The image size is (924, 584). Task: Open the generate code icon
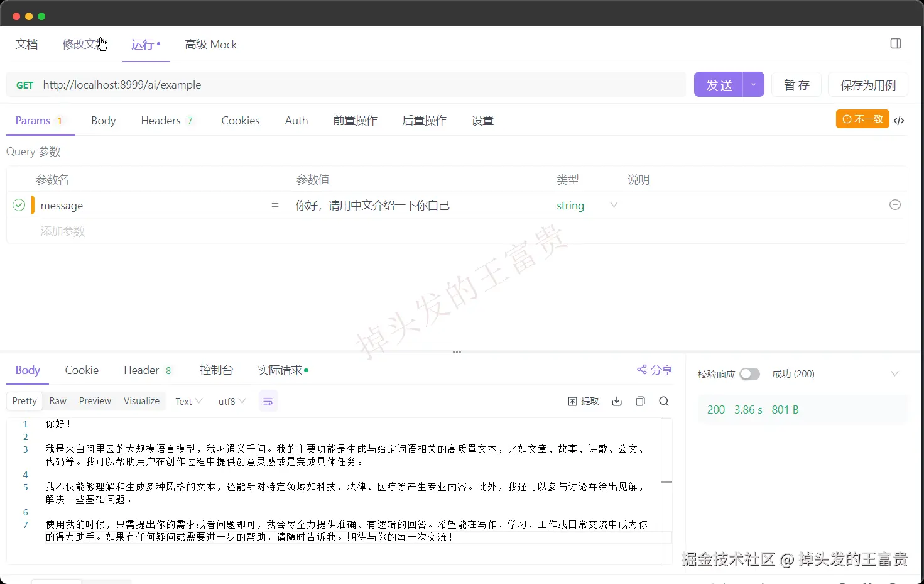coord(899,120)
